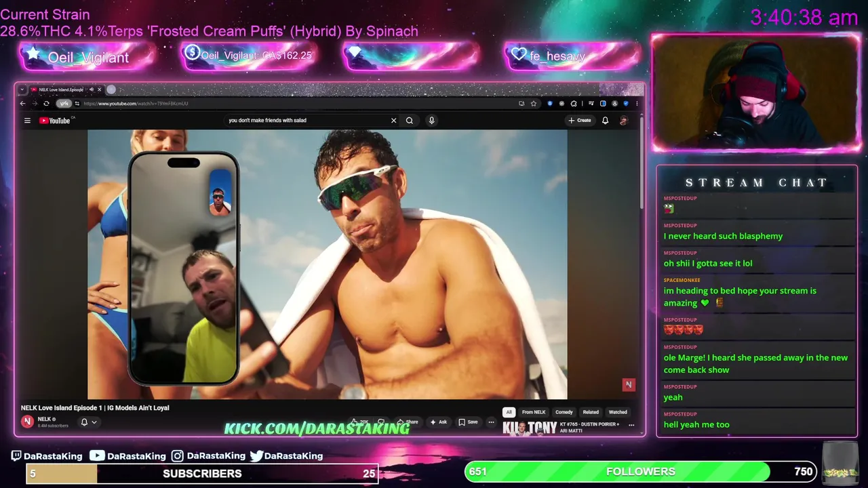View site information icon beside URL
Viewport: 868px width, 488px height.
coord(77,104)
